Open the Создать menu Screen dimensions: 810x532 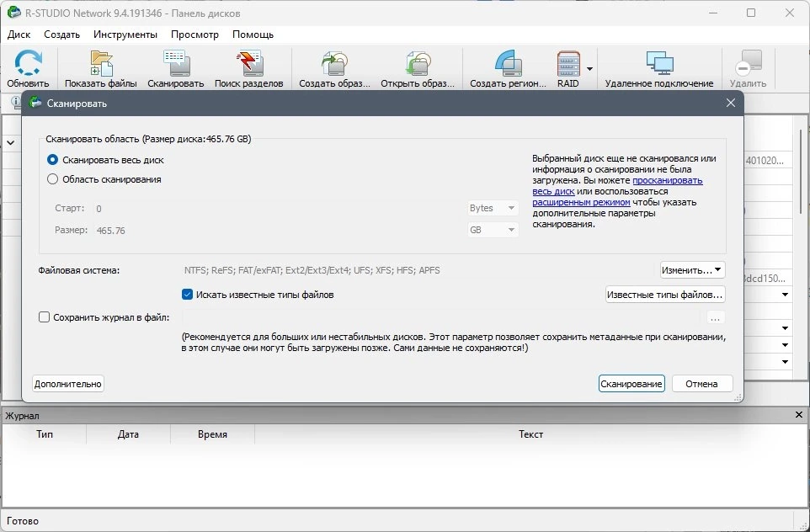[x=62, y=35]
